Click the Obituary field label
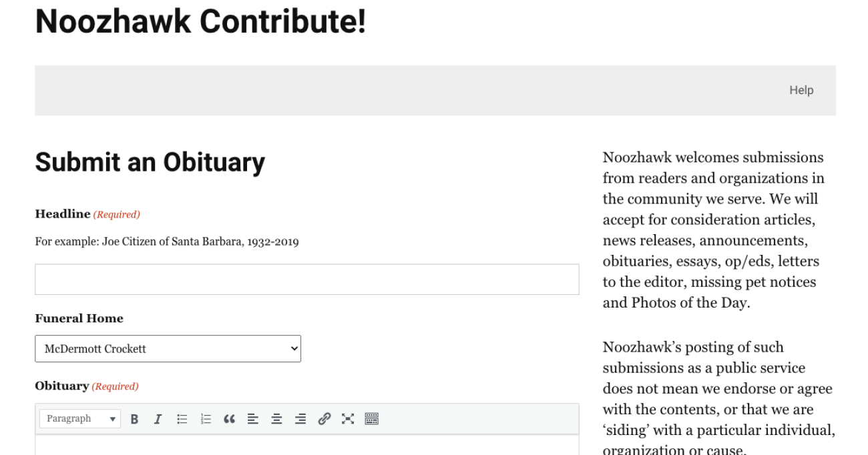The image size is (868, 455). [62, 386]
